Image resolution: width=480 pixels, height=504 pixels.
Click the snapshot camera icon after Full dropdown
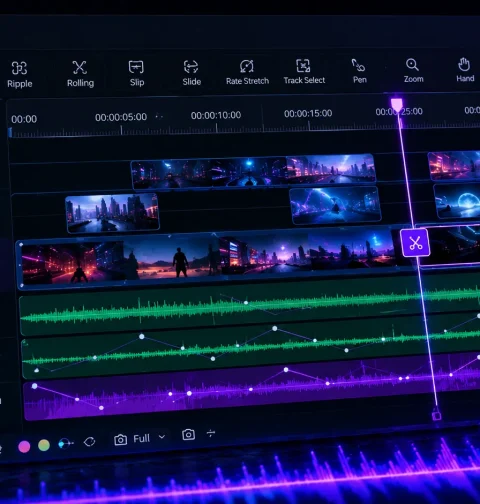(188, 434)
